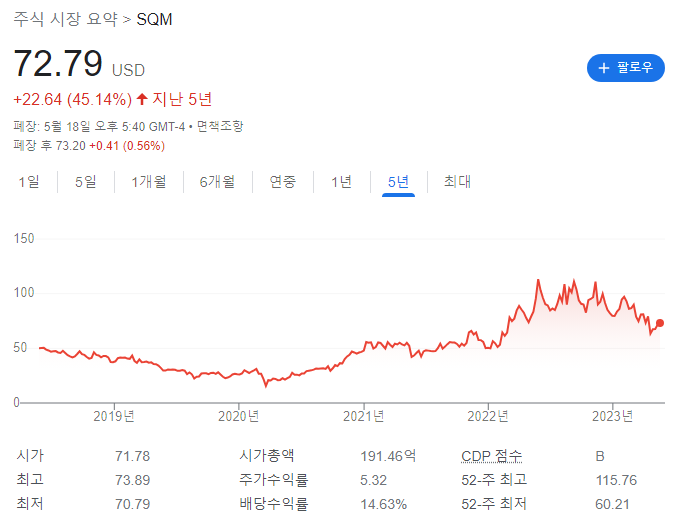Click the 2019년 axis label
The width and height of the screenshot is (688, 520).
point(114,416)
